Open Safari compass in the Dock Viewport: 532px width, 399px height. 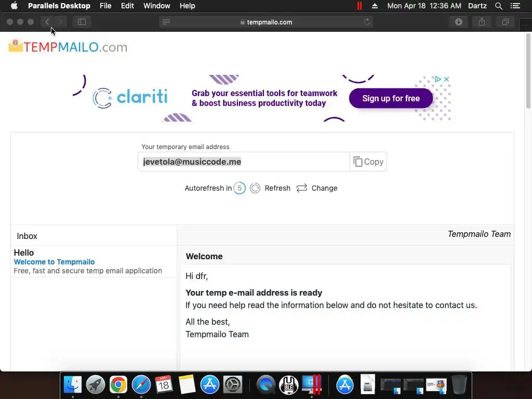click(141, 385)
